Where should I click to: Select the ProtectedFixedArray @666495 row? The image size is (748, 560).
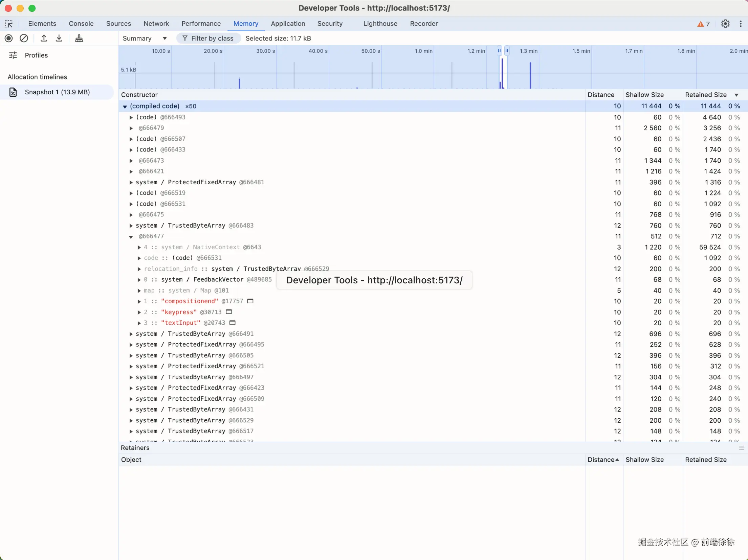tap(433, 345)
